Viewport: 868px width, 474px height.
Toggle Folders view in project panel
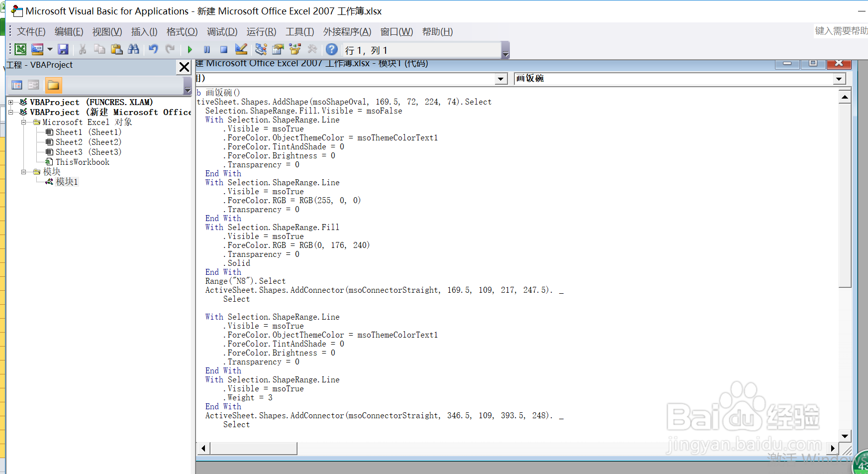pyautogui.click(x=53, y=85)
